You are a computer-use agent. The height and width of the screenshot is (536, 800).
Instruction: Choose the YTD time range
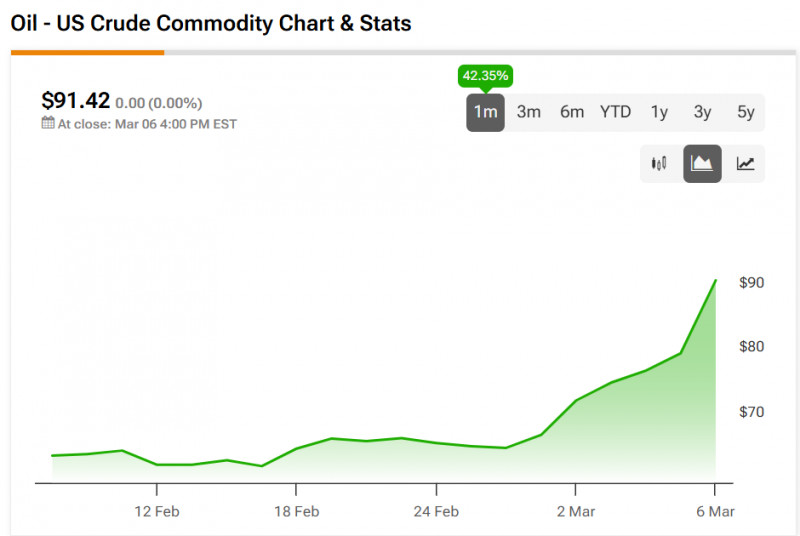tap(615, 112)
